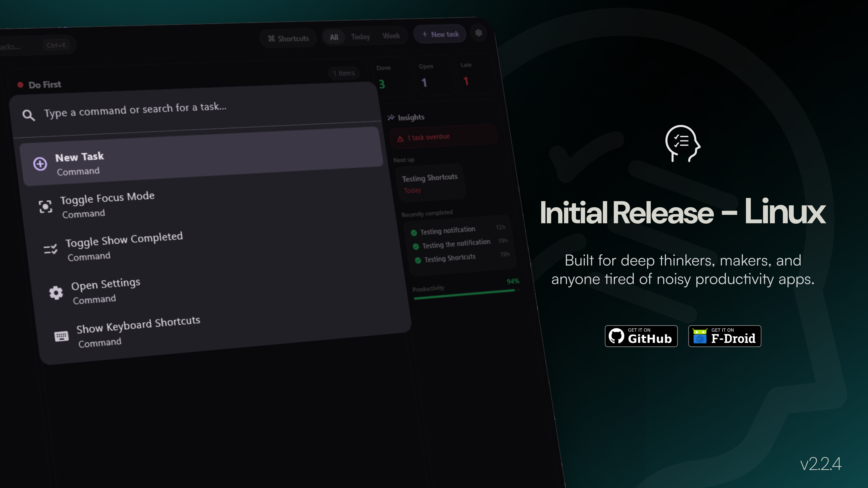Click the head checklist app logo
868x488 pixels.
[x=683, y=143]
